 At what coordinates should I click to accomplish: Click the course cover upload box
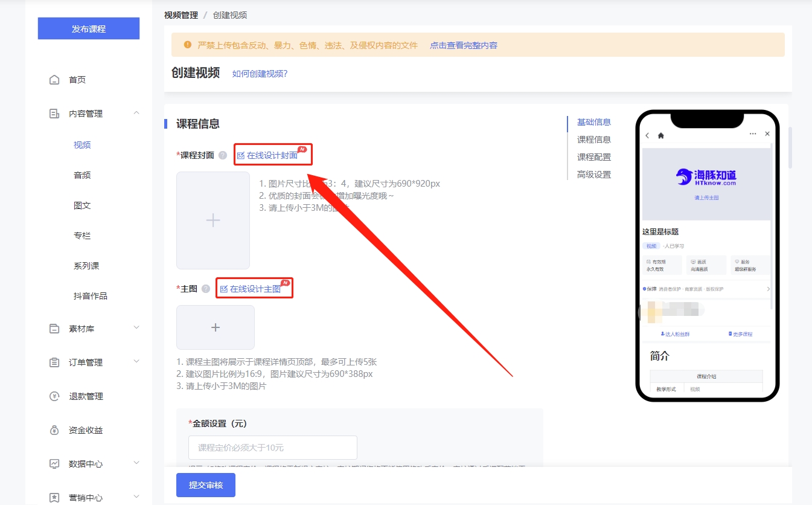(x=213, y=220)
